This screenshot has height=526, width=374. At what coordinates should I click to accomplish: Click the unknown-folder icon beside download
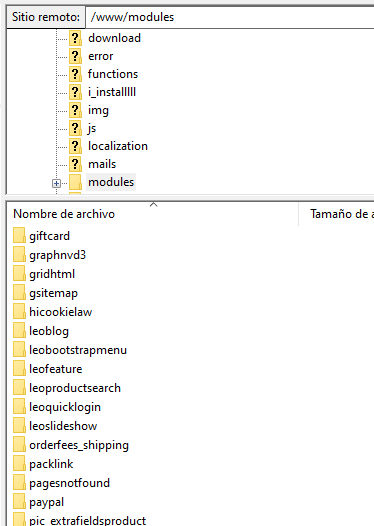75,38
